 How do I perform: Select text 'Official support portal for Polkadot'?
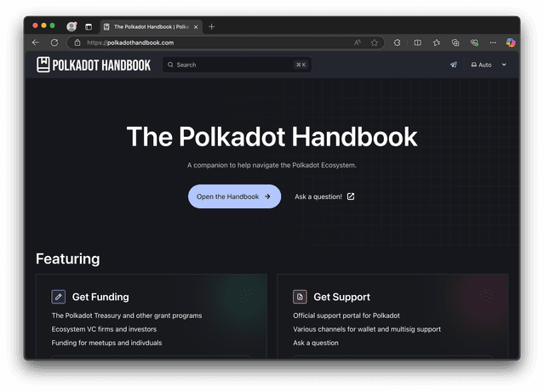pyautogui.click(x=346, y=315)
